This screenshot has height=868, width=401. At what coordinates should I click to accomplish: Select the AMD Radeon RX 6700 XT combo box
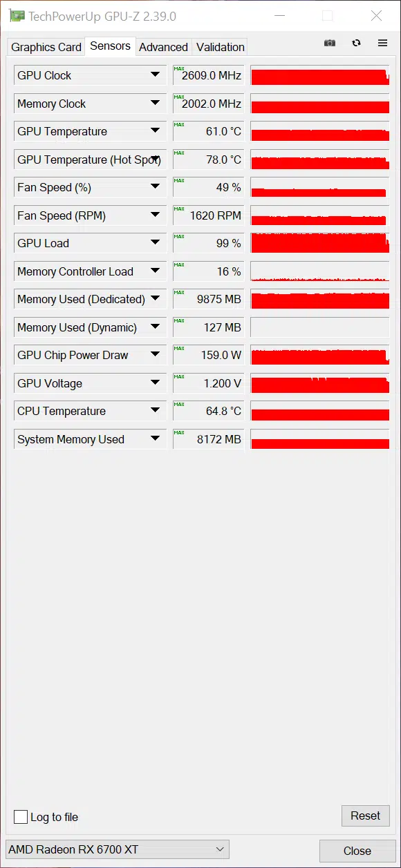[x=117, y=849]
